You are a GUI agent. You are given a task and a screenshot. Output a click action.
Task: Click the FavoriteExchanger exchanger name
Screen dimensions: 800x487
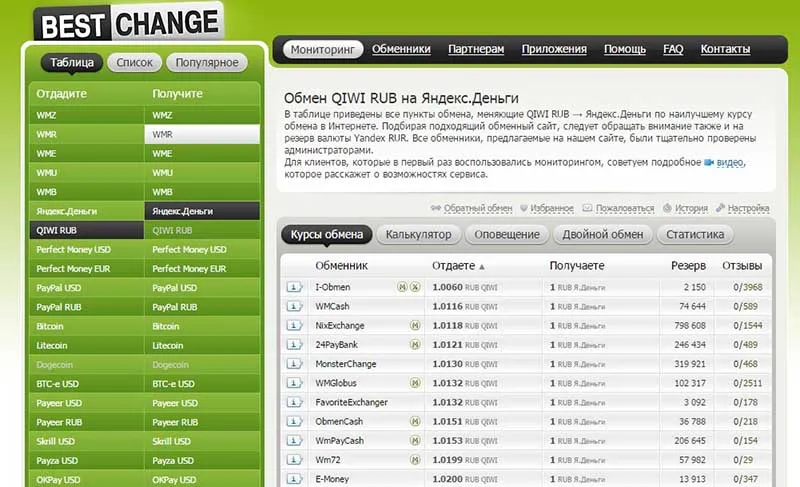[351, 402]
